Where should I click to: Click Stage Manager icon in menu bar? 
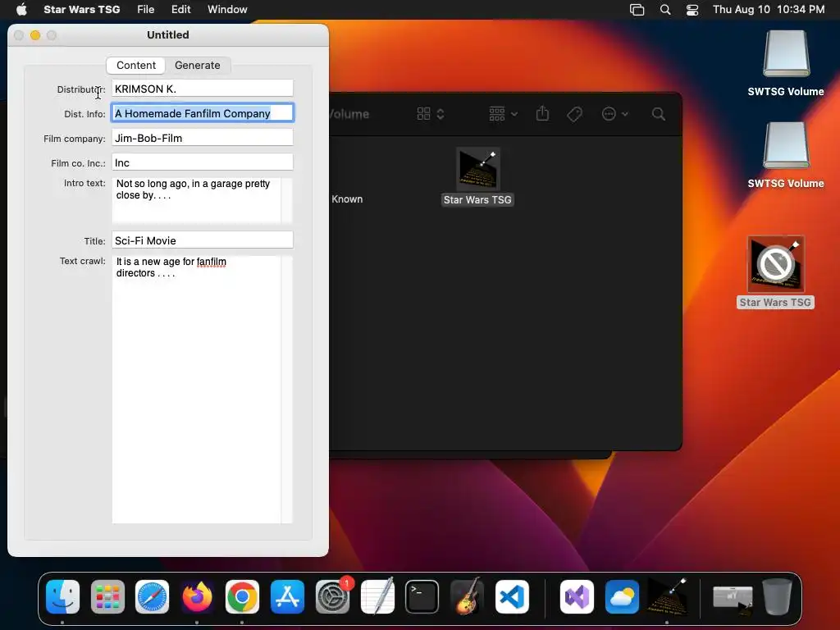point(637,9)
